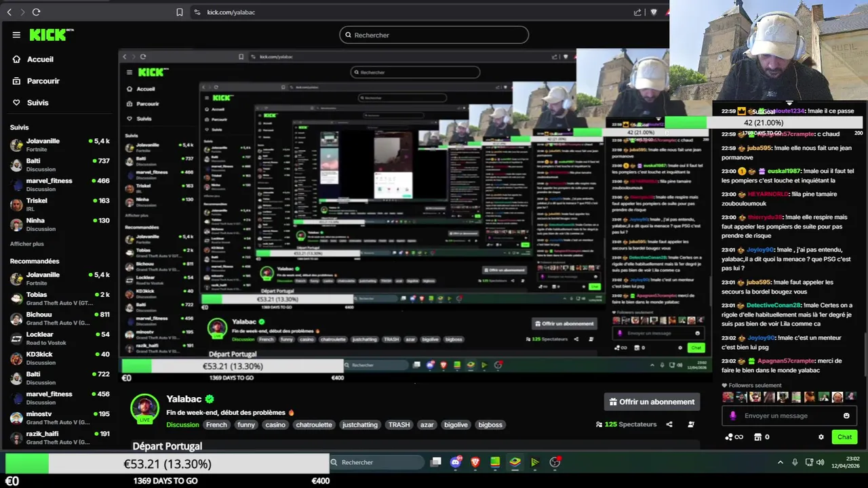Click the 125 Spectateurs viewer count
The height and width of the screenshot is (488, 868).
coord(626,424)
